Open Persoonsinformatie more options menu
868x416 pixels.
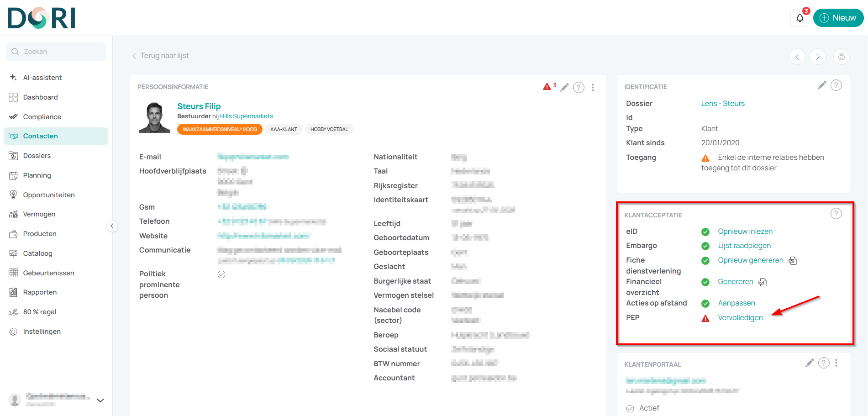(x=593, y=87)
